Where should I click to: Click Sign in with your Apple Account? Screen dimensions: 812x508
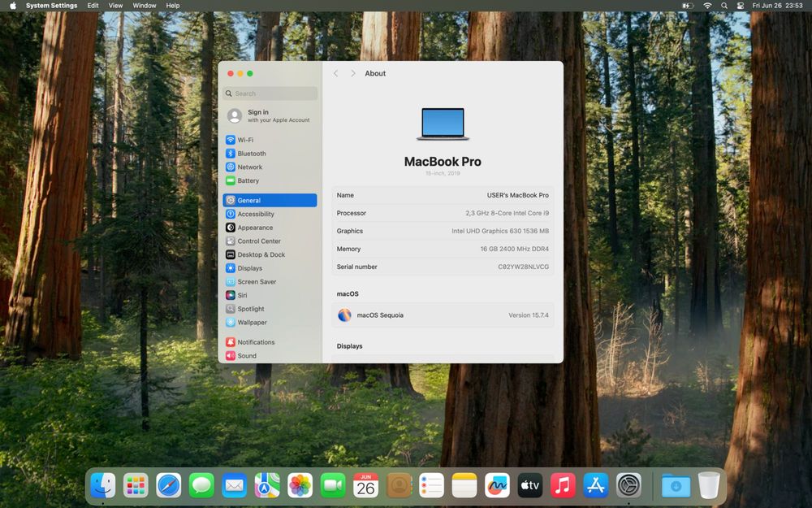tap(270, 115)
